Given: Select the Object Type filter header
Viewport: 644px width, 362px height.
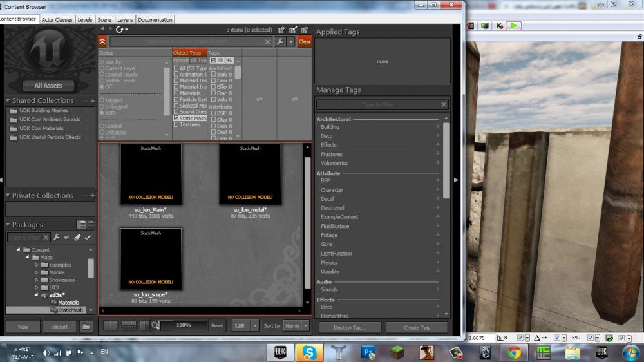Looking at the screenshot, I should (x=189, y=53).
